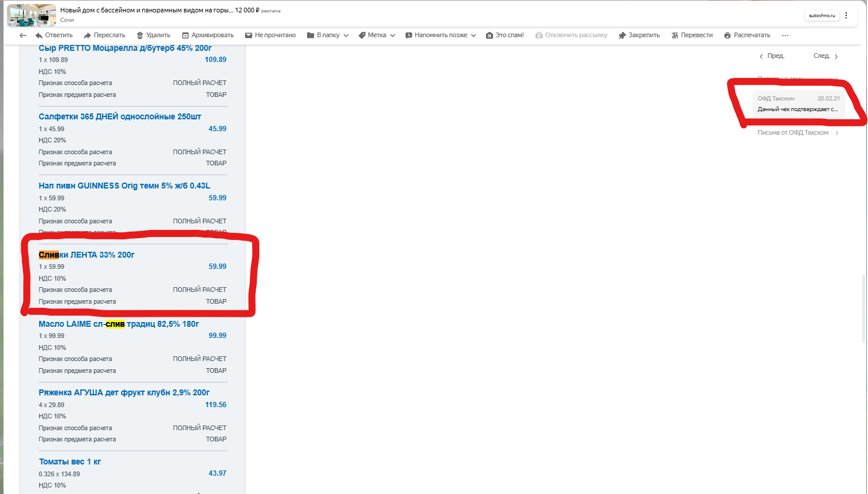Mark message as unread (Не прочитано)
The height and width of the screenshot is (494, 868).
pyautogui.click(x=270, y=35)
